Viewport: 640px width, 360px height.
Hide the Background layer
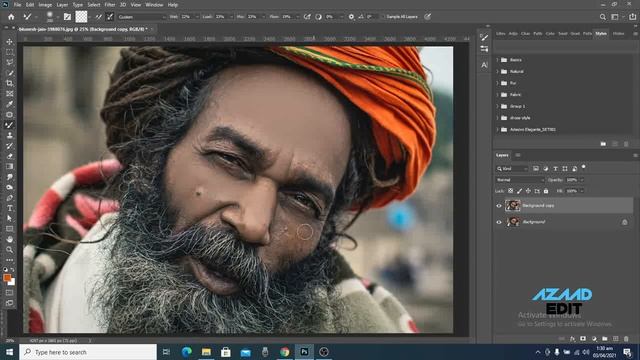(499, 222)
